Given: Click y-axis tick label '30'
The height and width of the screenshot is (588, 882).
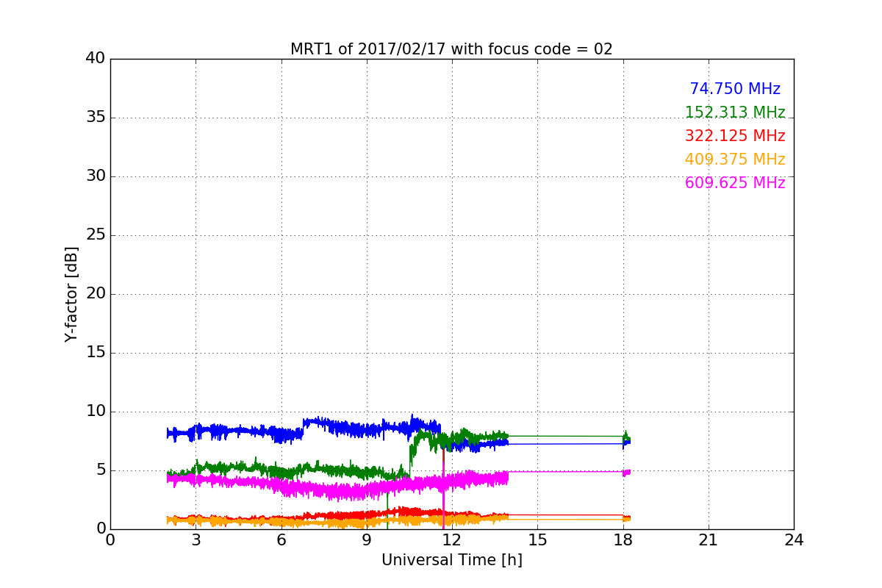Looking at the screenshot, I should [96, 176].
